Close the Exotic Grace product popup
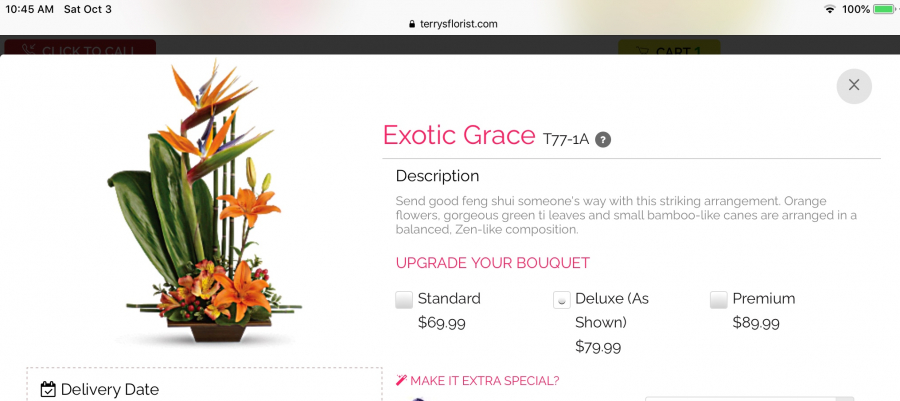Viewport: 900px width, 401px height. pos(854,85)
